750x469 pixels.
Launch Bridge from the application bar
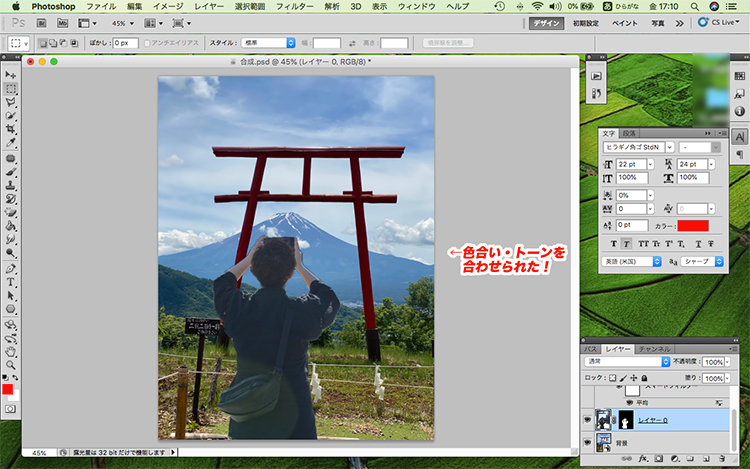[x=42, y=23]
